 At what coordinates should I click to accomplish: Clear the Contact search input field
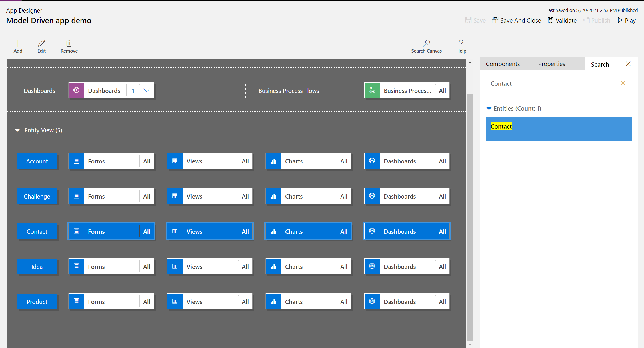point(623,83)
